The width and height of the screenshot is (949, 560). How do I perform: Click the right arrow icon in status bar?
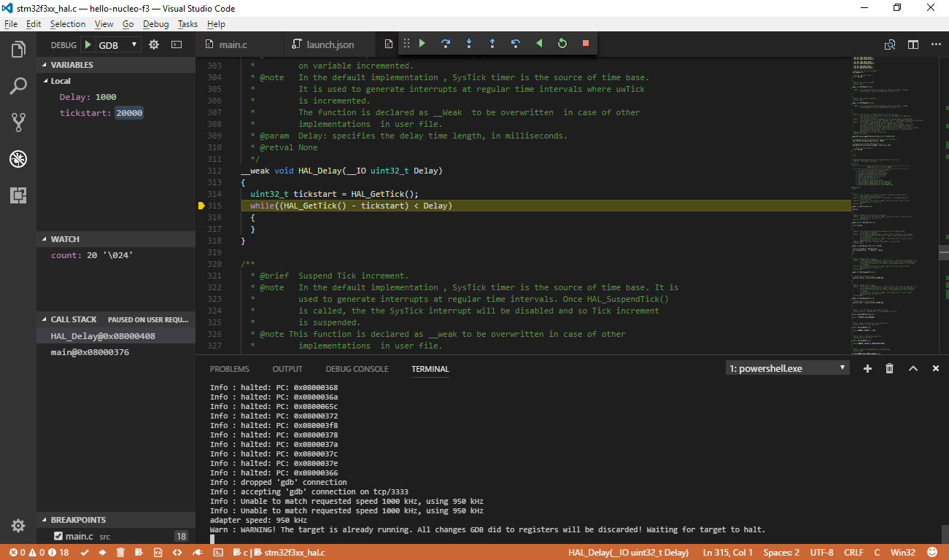point(103,553)
